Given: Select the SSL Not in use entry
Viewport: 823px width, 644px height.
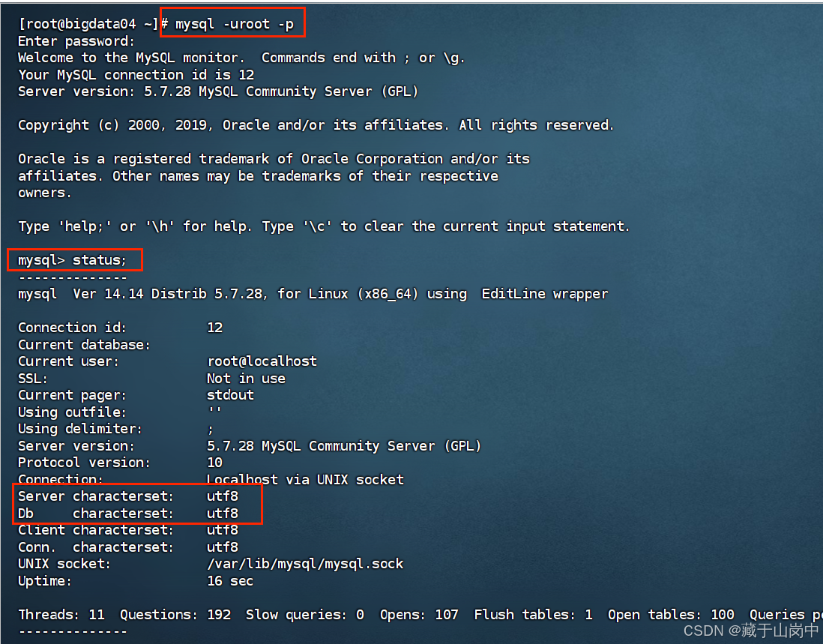Looking at the screenshot, I should (x=241, y=378).
